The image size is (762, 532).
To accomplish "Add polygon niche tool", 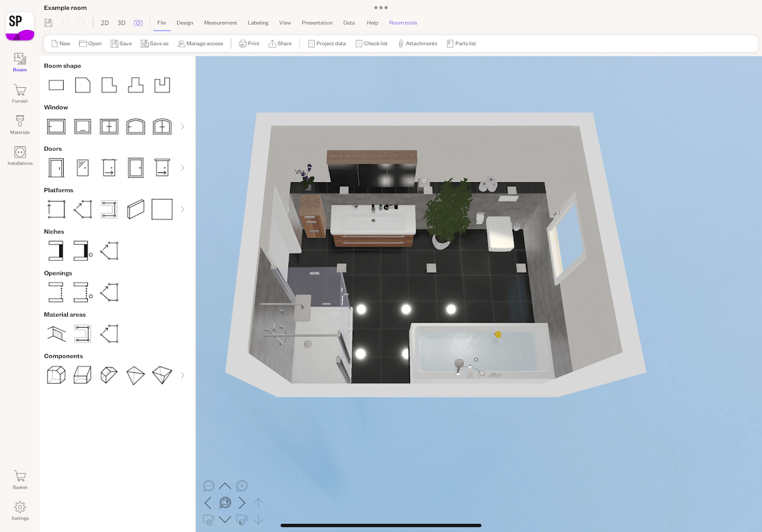I will click(x=109, y=251).
